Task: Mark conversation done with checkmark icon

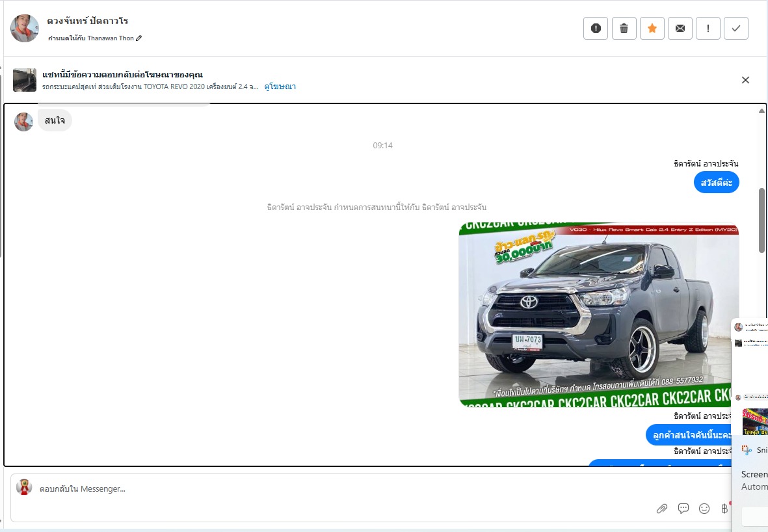Action: tap(736, 28)
